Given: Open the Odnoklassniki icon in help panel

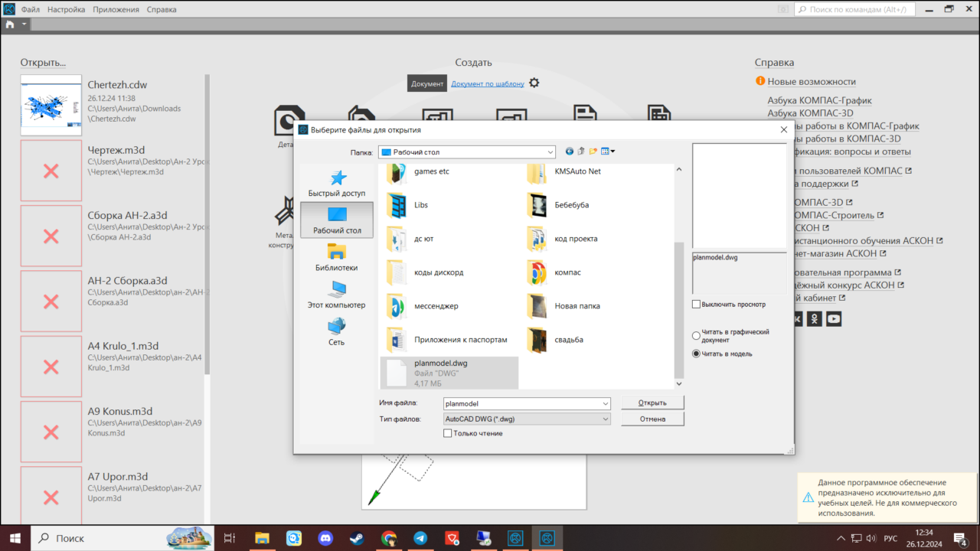Looking at the screenshot, I should tap(815, 318).
